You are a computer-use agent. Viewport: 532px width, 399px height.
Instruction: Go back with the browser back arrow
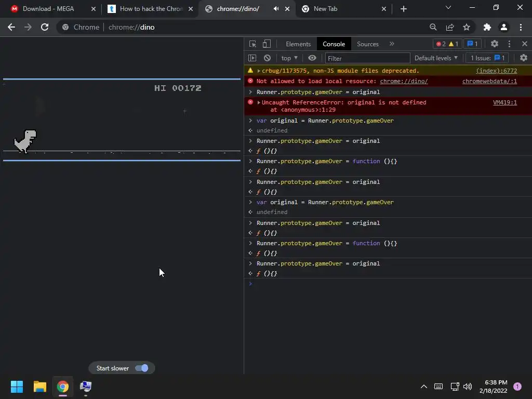11,27
